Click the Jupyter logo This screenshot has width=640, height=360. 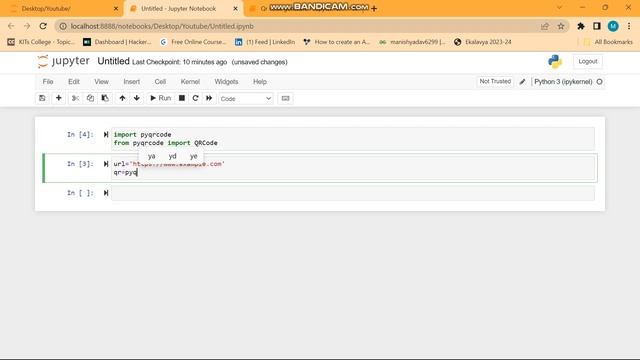point(63,61)
